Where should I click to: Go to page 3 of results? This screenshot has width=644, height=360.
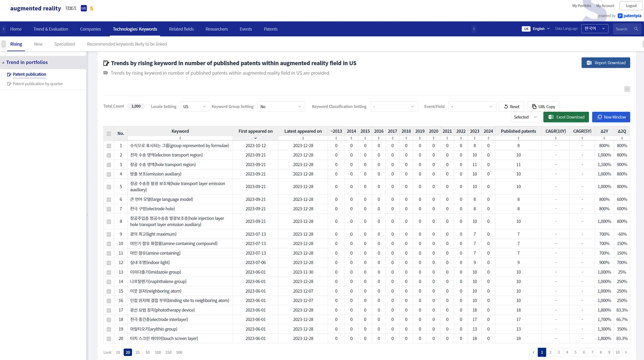[x=558, y=352]
